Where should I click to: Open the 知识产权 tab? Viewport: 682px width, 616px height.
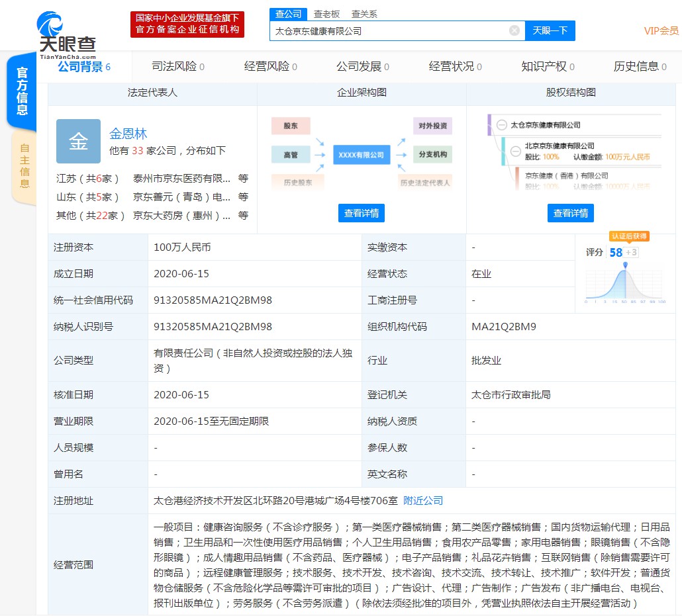(x=548, y=67)
